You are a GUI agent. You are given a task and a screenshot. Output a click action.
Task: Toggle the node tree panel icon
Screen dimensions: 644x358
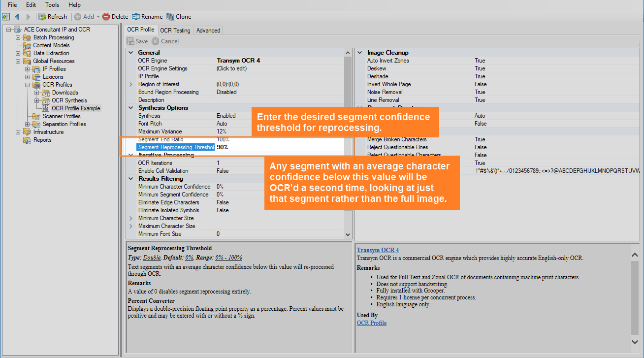point(6,17)
